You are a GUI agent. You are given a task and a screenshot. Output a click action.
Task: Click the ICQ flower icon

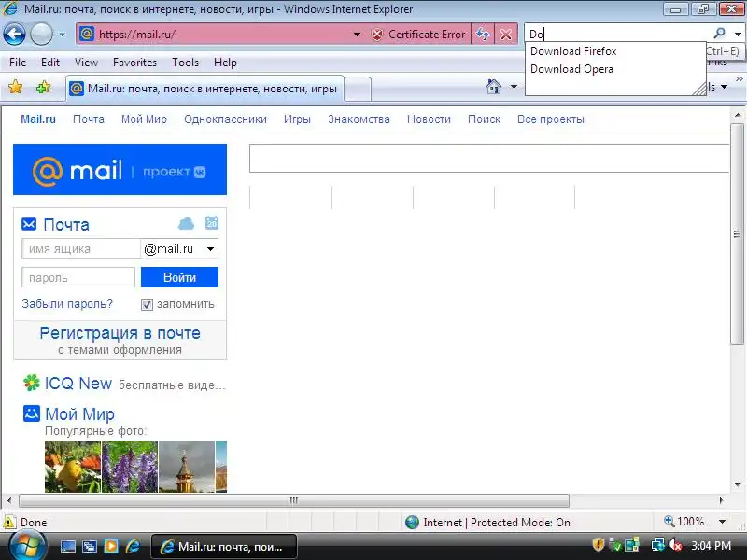[x=32, y=383]
